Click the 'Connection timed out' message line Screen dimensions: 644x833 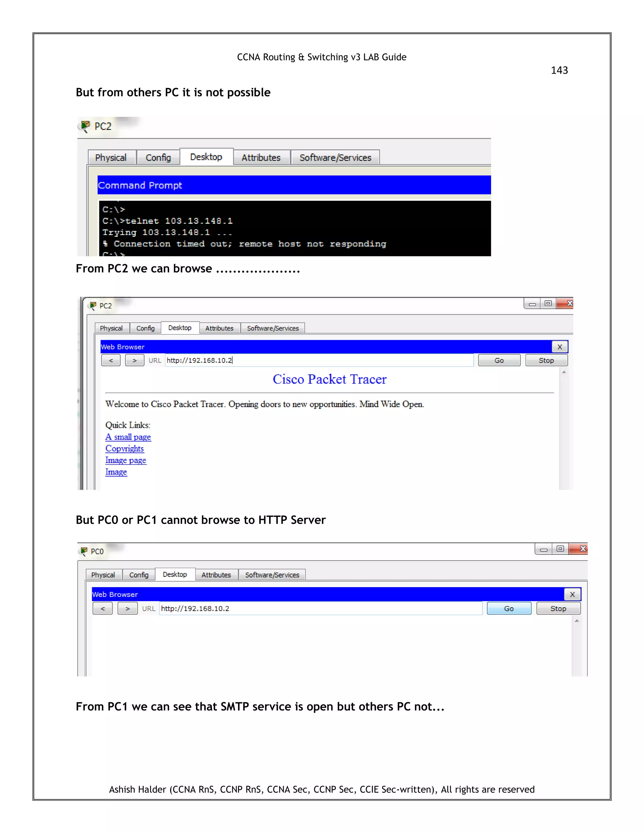tap(244, 244)
